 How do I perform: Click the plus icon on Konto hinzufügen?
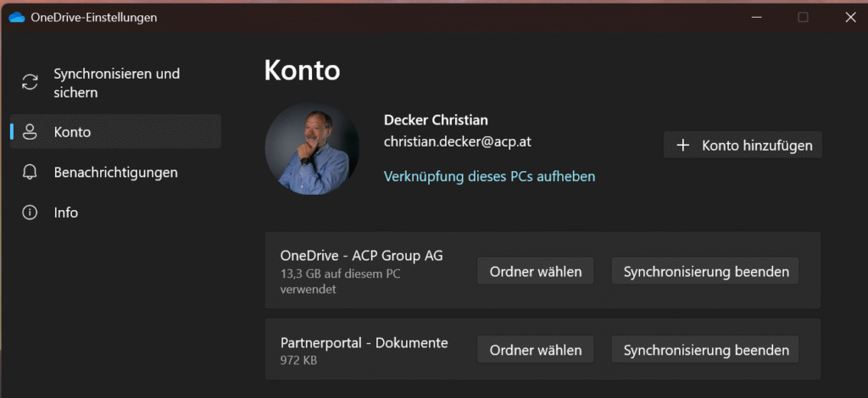(x=683, y=146)
